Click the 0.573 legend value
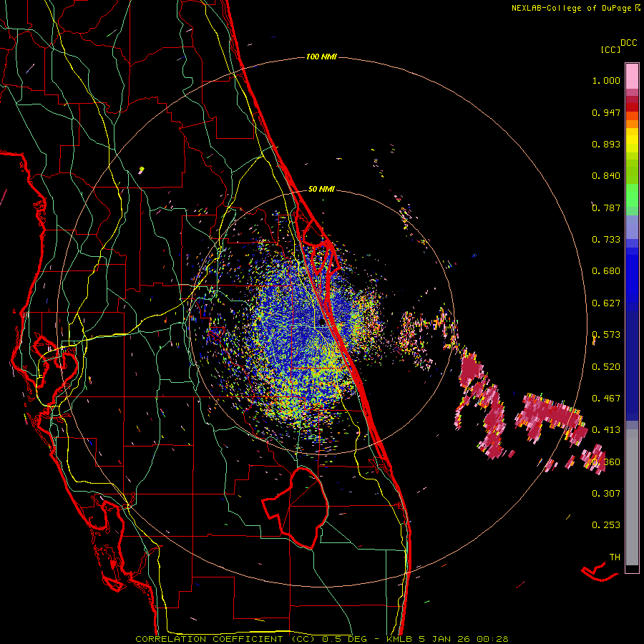Viewport: 644px width, 644px height. [606, 335]
